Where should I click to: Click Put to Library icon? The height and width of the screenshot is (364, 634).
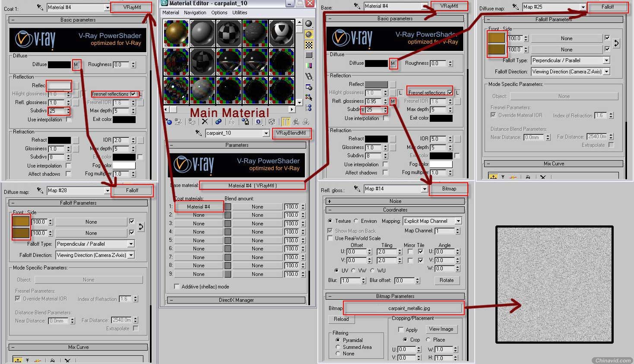pyautogui.click(x=245, y=122)
